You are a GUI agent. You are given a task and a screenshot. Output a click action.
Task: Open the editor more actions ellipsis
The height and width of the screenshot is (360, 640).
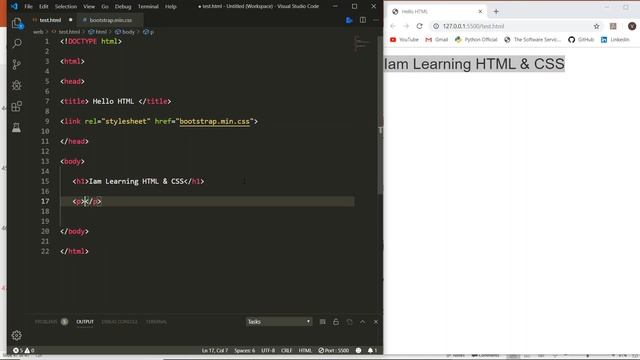click(x=376, y=20)
